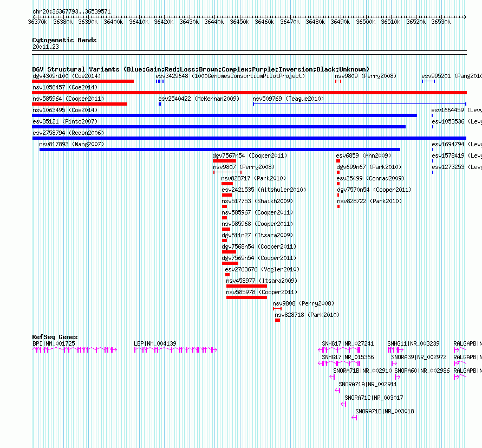Click the 36500k scale tick label
The height and width of the screenshot is (448, 482).
pos(366,22)
